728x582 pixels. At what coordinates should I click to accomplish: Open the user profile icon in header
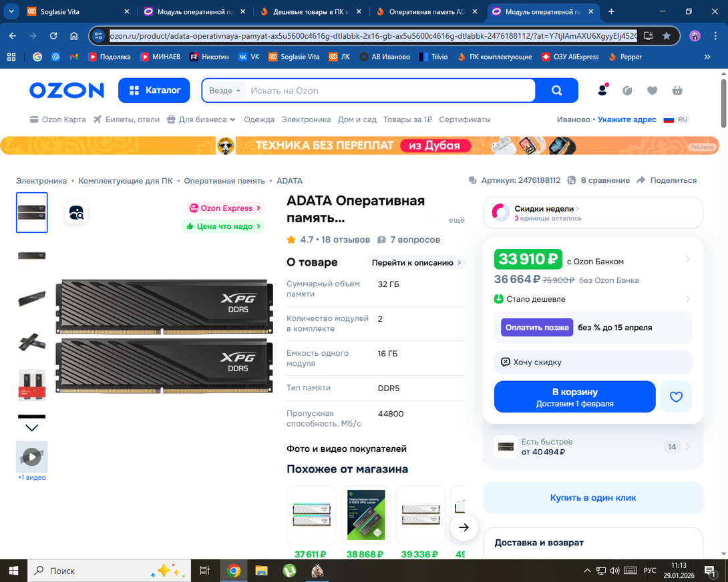[x=602, y=90]
